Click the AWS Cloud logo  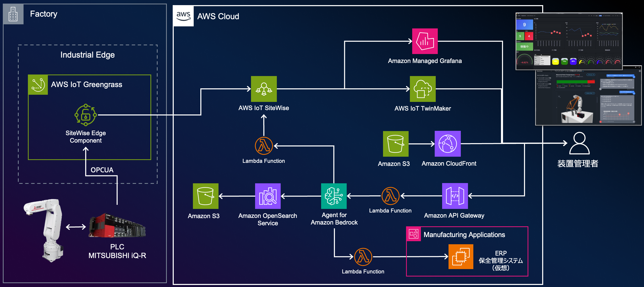tap(183, 16)
